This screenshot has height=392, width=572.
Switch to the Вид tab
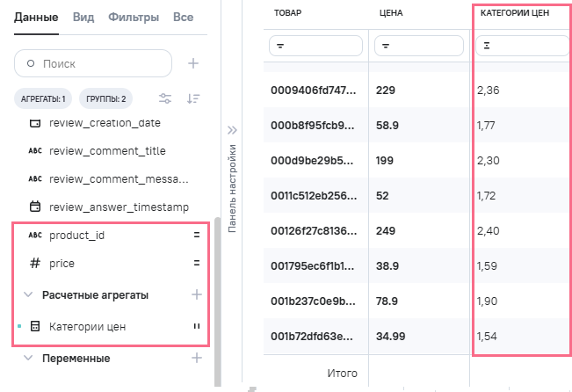[x=83, y=17]
